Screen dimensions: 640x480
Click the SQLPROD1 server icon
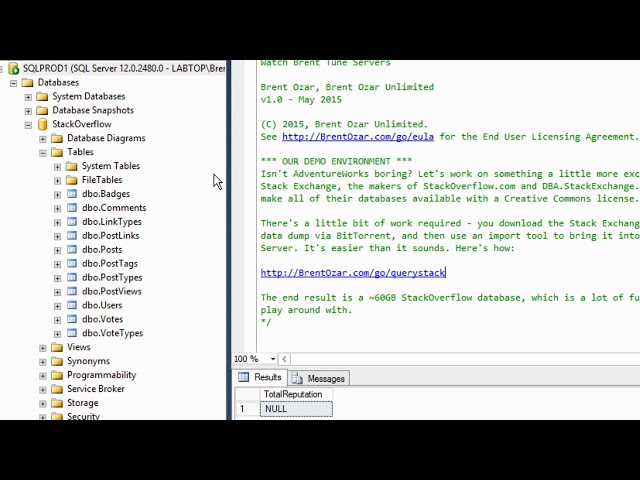pos(13,68)
